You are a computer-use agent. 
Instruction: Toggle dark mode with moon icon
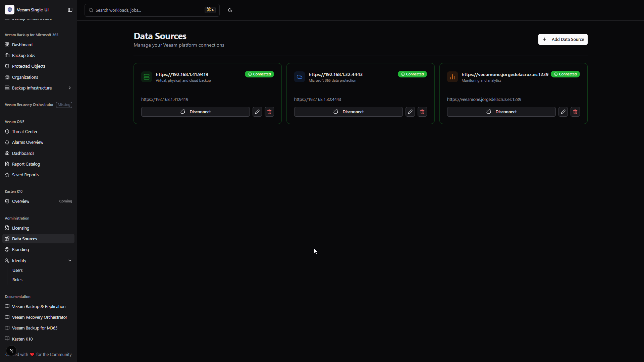point(230,10)
